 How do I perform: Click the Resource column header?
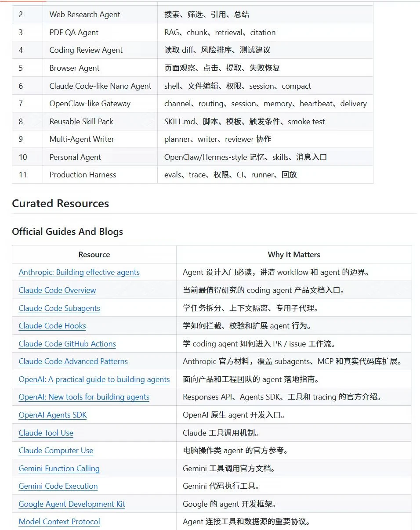[x=94, y=255]
